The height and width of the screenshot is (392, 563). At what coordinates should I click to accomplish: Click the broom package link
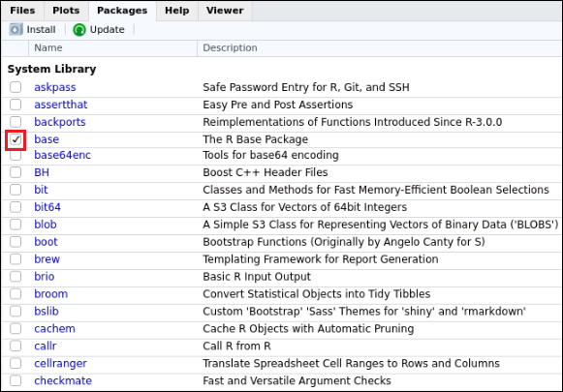[x=51, y=293]
